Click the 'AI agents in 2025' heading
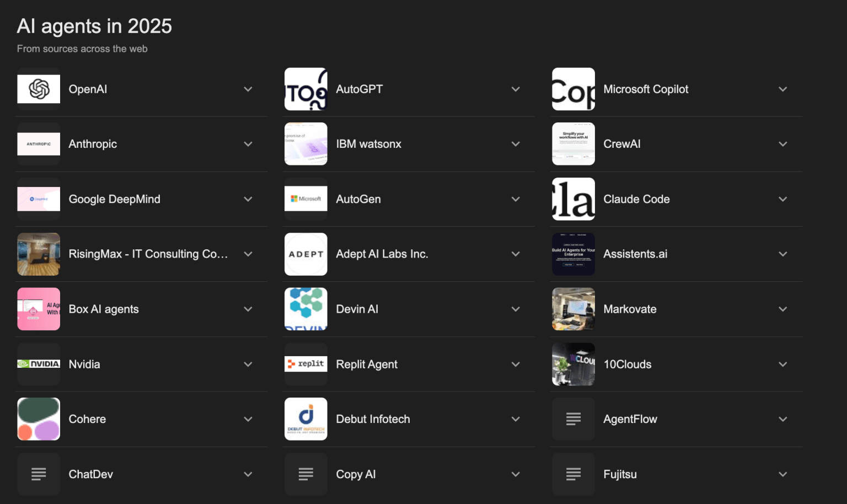Viewport: 847px width, 504px height. pyautogui.click(x=94, y=26)
